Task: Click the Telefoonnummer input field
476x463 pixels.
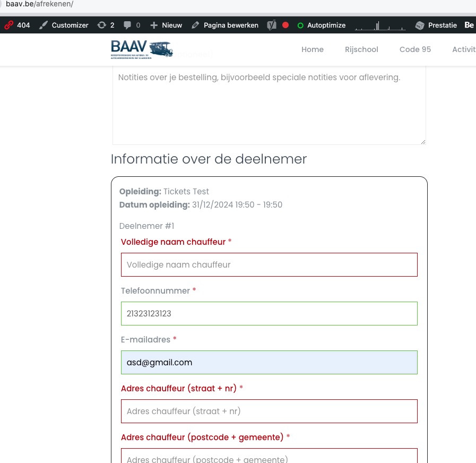Action: click(269, 313)
